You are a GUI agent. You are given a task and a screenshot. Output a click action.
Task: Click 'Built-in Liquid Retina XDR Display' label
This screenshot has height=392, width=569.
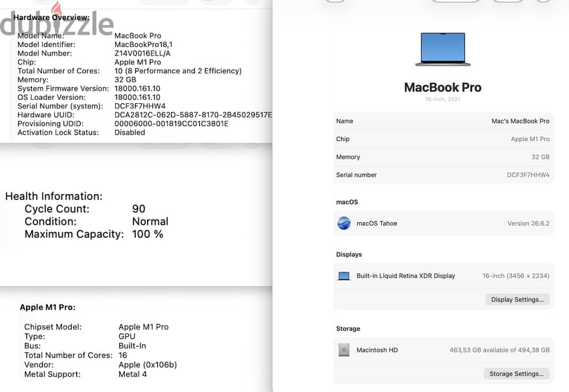[x=405, y=276]
